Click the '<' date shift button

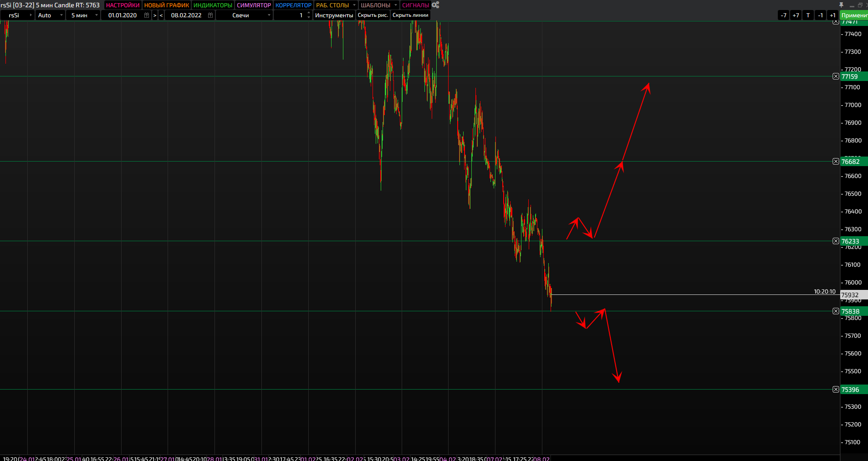(x=161, y=15)
